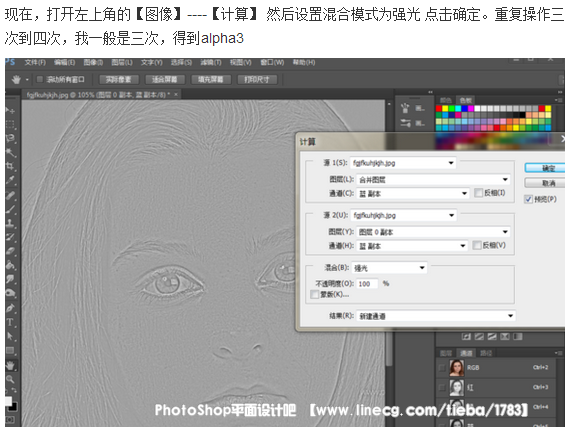The height and width of the screenshot is (427, 578).
Task: Open Source 1 Channel (C) dropdown
Action: click(x=412, y=194)
